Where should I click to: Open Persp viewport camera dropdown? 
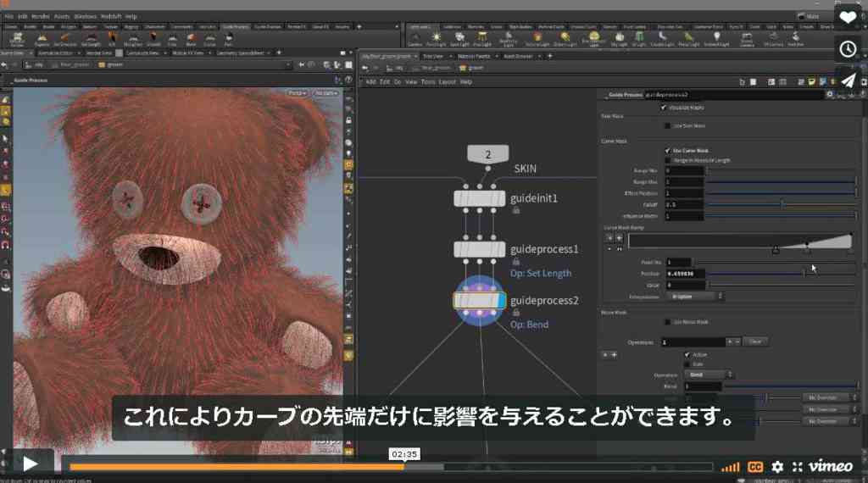pyautogui.click(x=298, y=93)
